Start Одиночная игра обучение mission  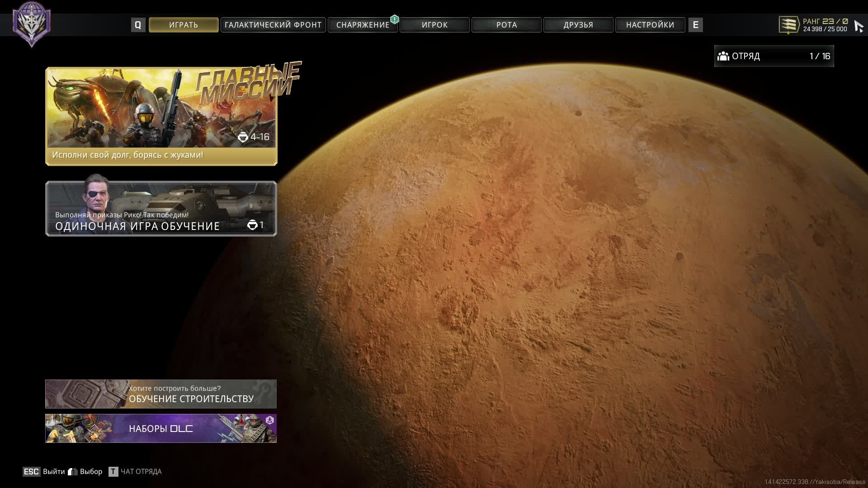point(161,208)
